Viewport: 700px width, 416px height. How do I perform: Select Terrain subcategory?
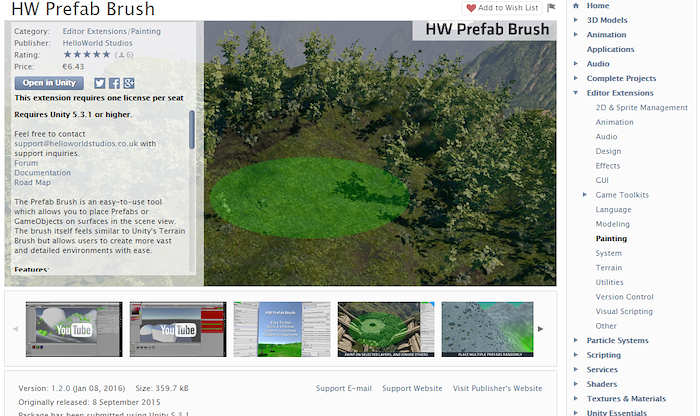(x=608, y=268)
